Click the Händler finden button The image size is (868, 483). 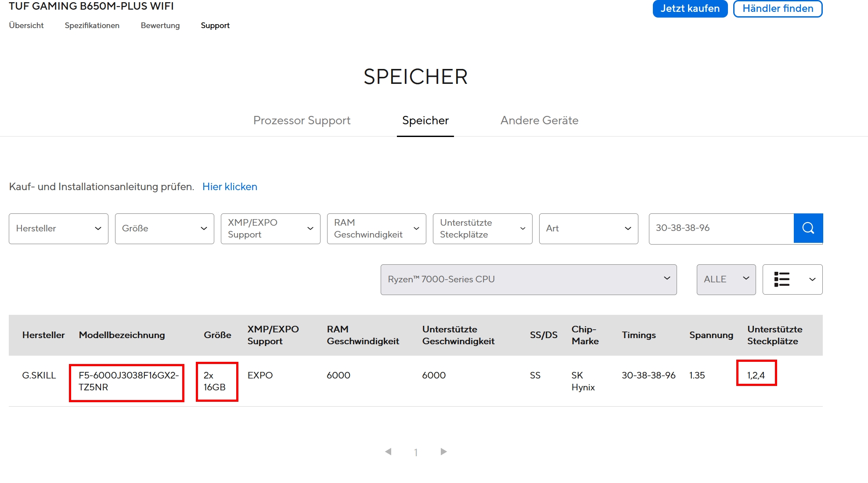(778, 8)
